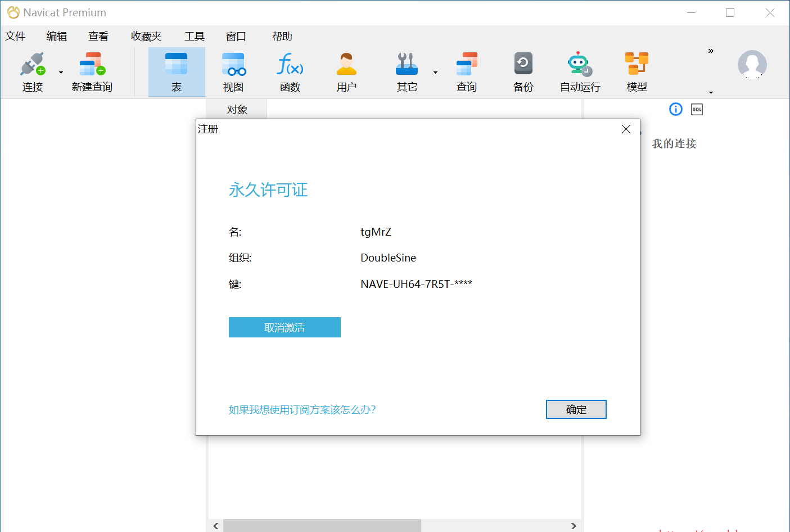
Task: Select the Query (查询) toolbar icon
Action: point(467,64)
